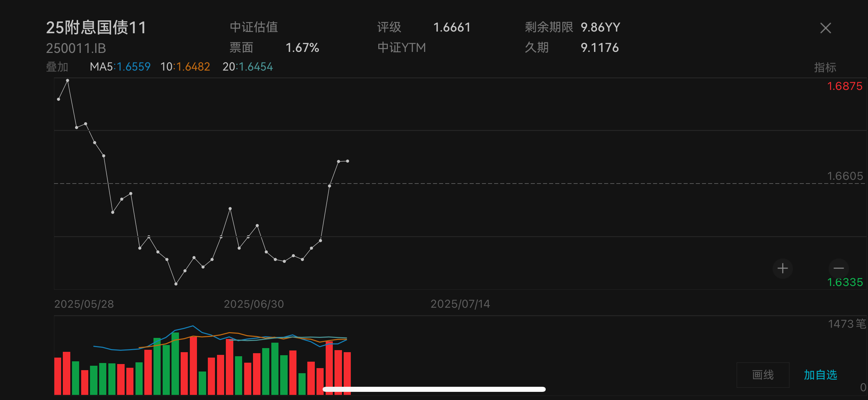Click the 2025/05/28 date axis label
The image size is (868, 400).
point(84,304)
